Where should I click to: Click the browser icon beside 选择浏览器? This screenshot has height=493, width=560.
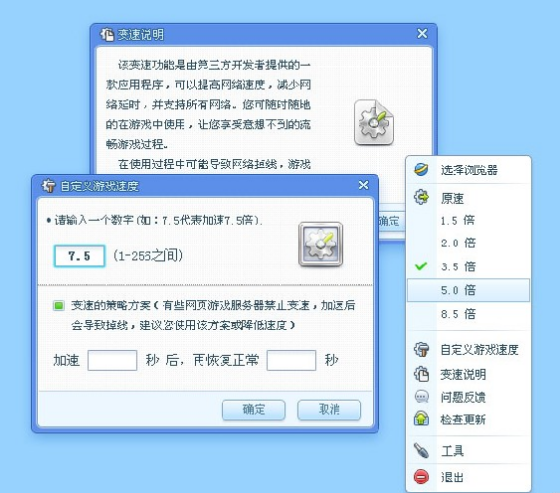point(421,169)
